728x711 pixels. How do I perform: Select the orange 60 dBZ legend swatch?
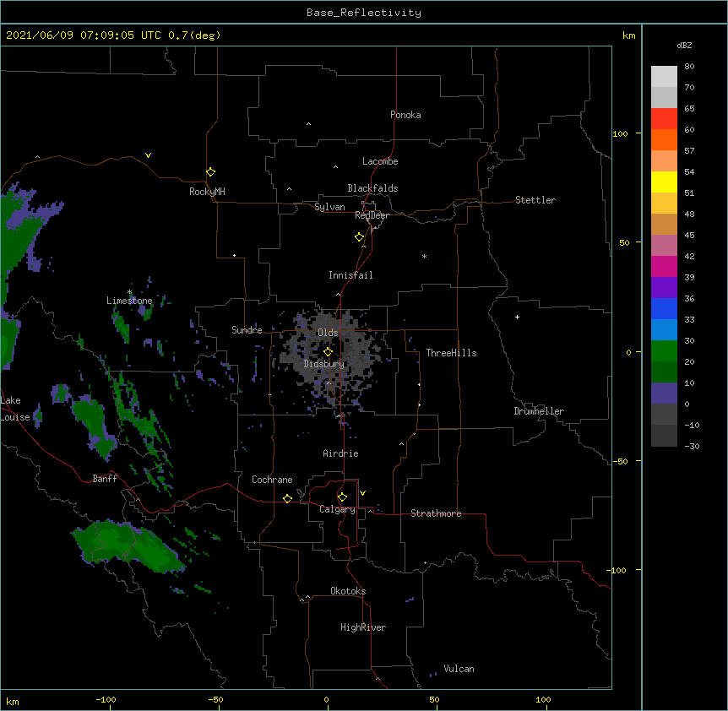click(x=664, y=139)
